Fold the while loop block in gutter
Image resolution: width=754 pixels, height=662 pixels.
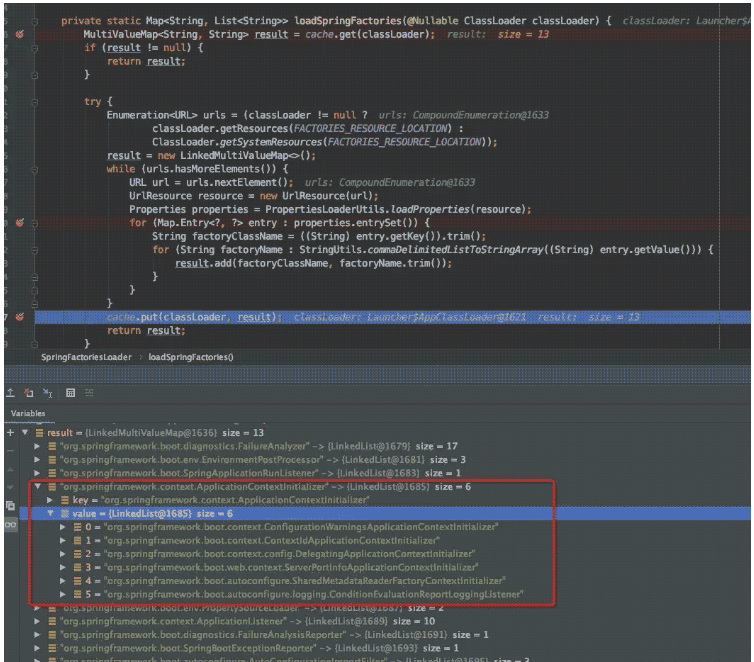pos(35,169)
